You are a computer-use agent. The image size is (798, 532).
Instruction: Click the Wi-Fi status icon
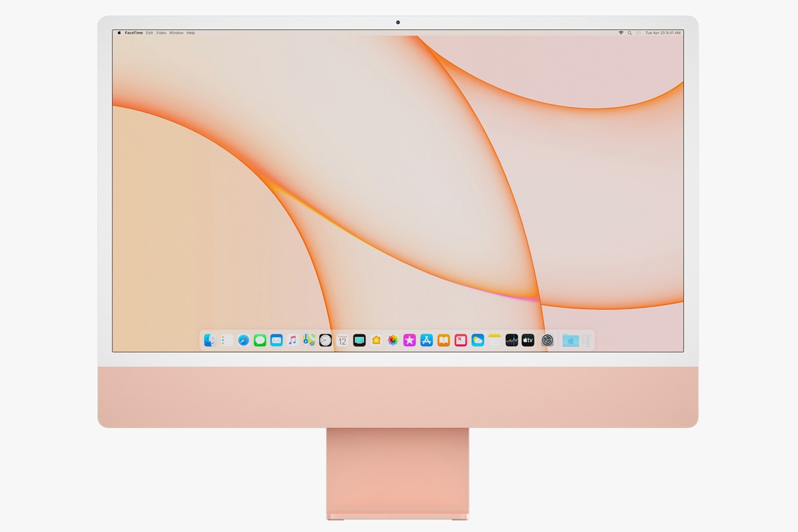(x=621, y=33)
